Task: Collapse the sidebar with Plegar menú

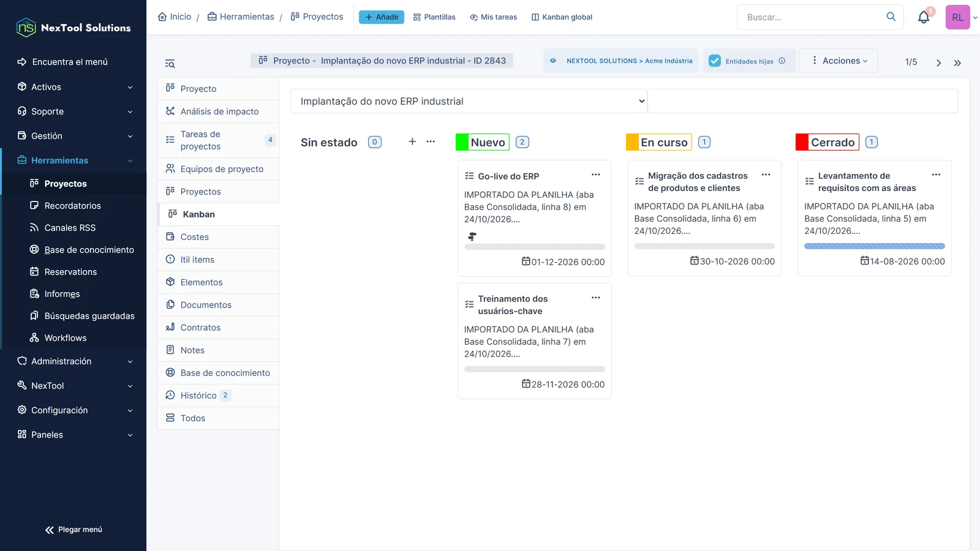Action: [73, 530]
